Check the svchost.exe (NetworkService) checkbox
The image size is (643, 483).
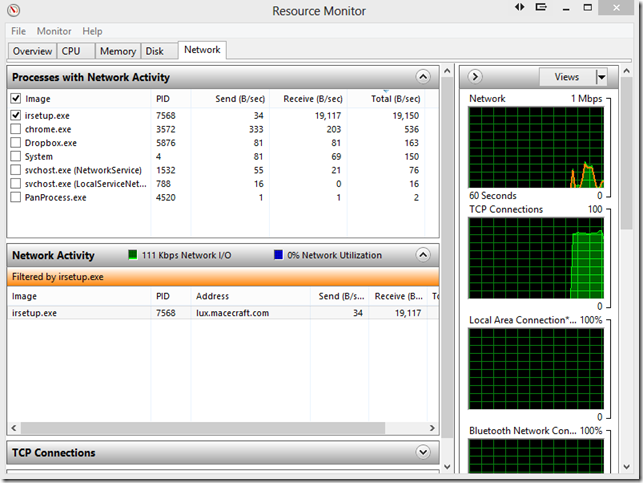click(x=16, y=170)
